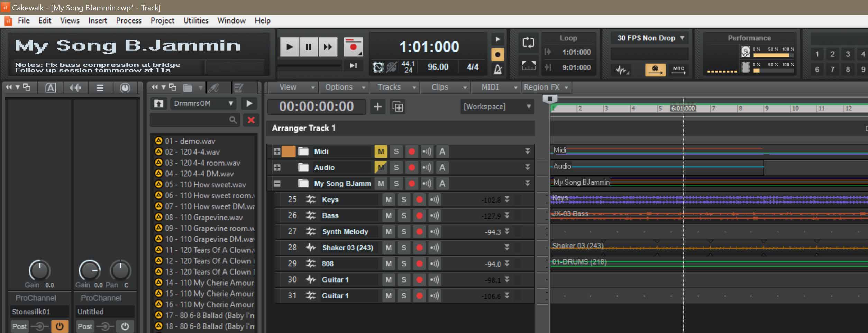Toggle the Loop on/off icon
The height and width of the screenshot is (333, 868).
tap(528, 43)
